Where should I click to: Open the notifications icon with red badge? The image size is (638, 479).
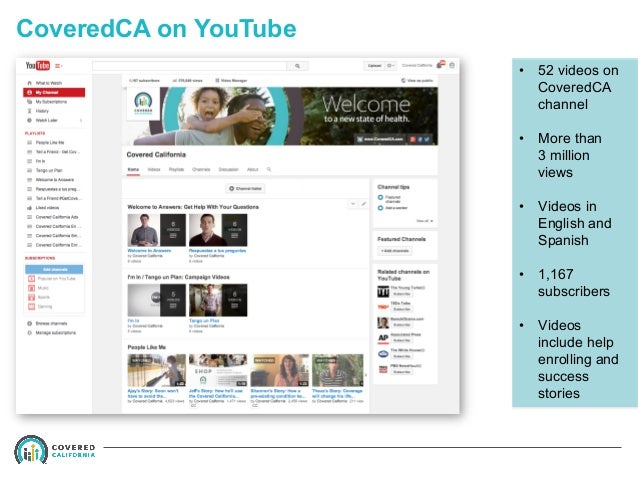pyautogui.click(x=441, y=65)
